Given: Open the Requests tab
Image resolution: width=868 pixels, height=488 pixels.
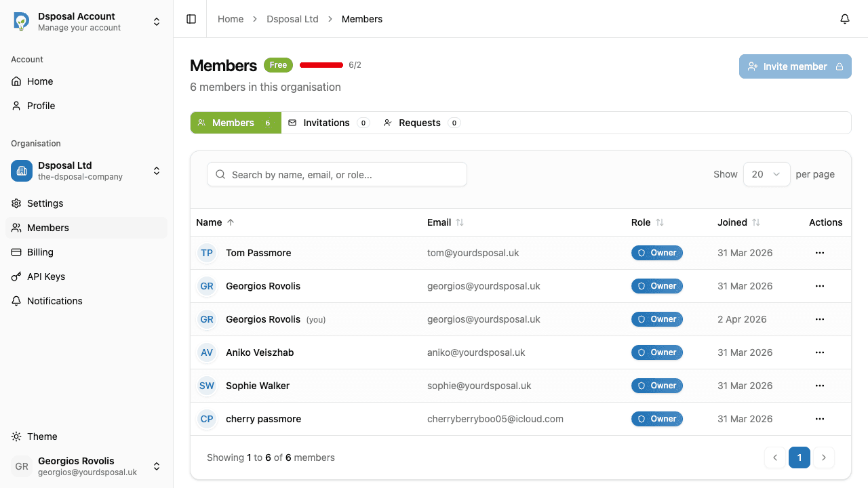Looking at the screenshot, I should [420, 123].
